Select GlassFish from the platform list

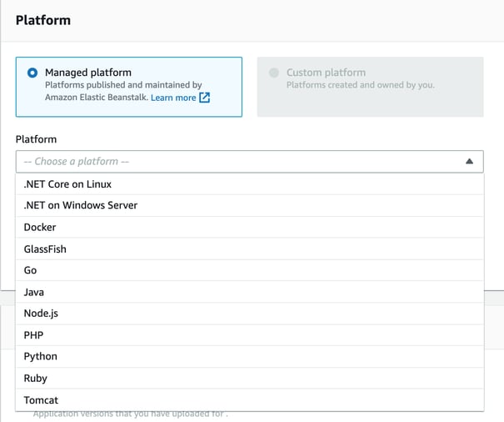(249, 249)
